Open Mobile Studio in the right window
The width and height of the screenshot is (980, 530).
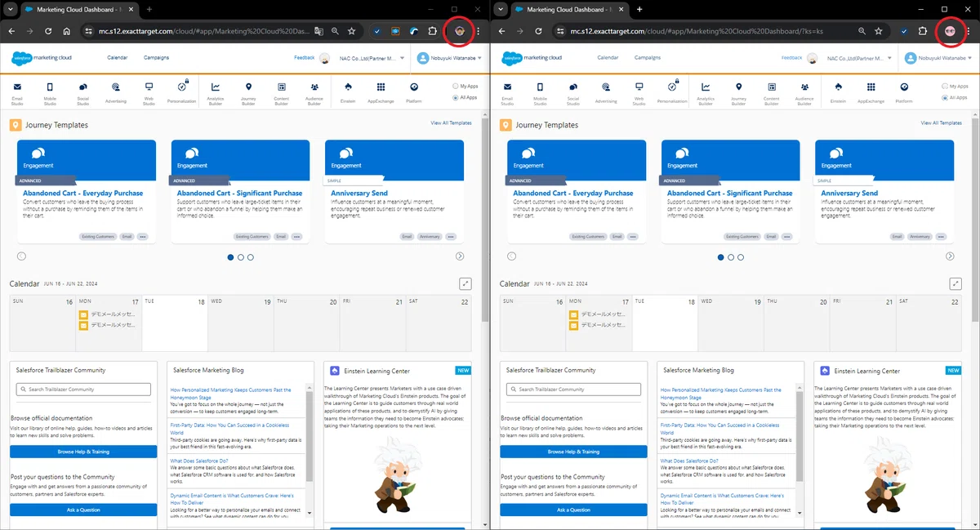[540, 93]
